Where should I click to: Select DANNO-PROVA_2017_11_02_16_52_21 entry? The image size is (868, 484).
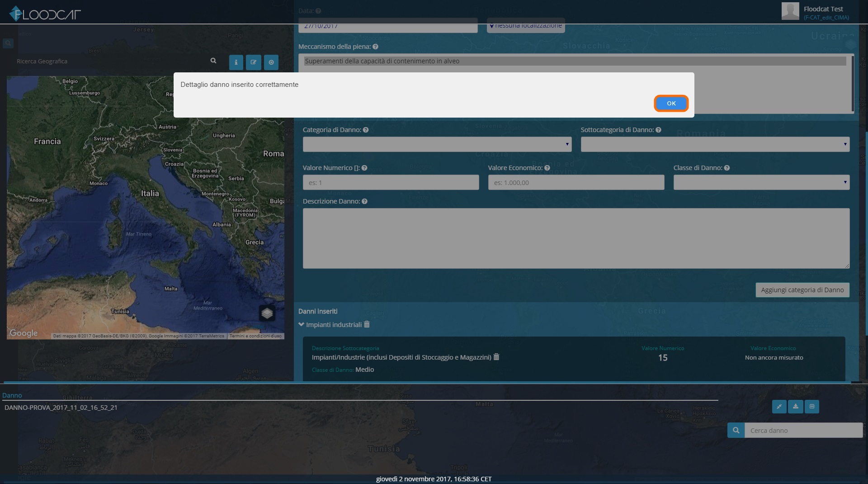tap(61, 408)
